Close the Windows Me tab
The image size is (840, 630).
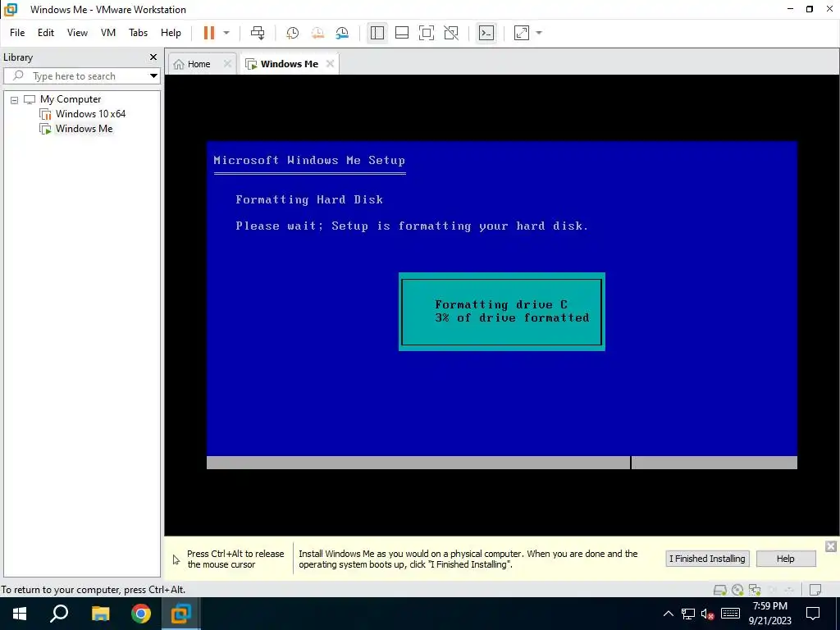(330, 64)
